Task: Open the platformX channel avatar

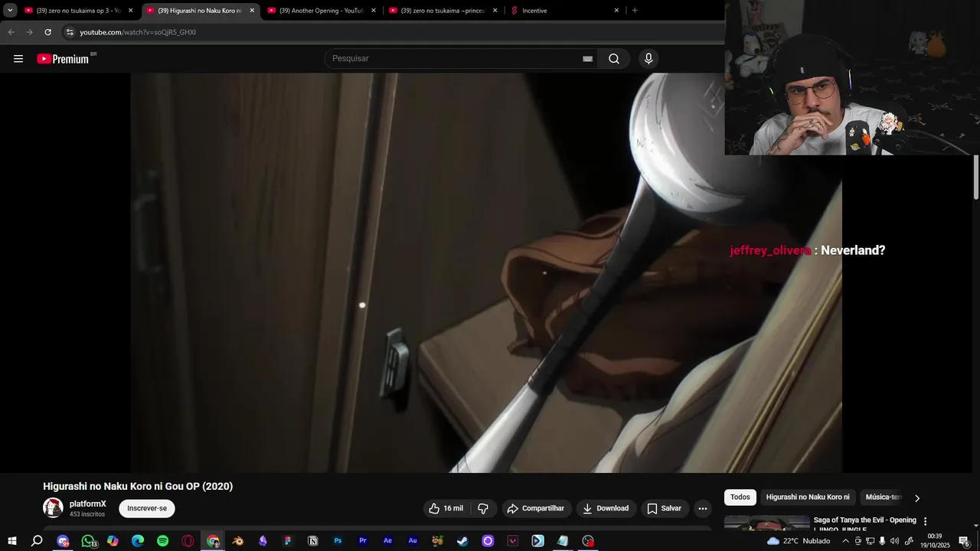Action: [x=53, y=508]
